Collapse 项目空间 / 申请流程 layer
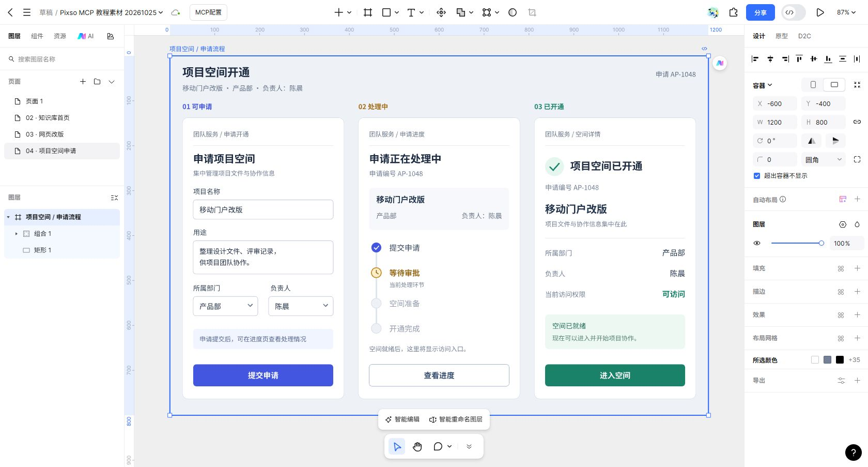The image size is (868, 467). pyautogui.click(x=8, y=217)
